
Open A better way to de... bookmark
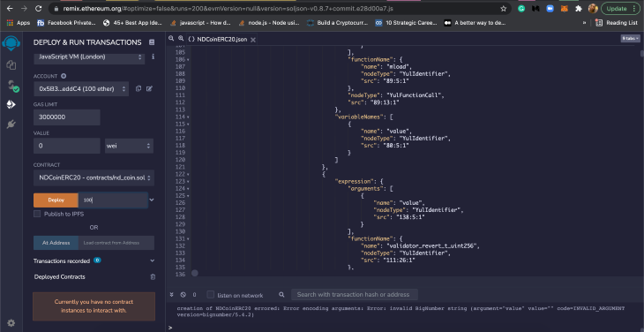[476, 23]
